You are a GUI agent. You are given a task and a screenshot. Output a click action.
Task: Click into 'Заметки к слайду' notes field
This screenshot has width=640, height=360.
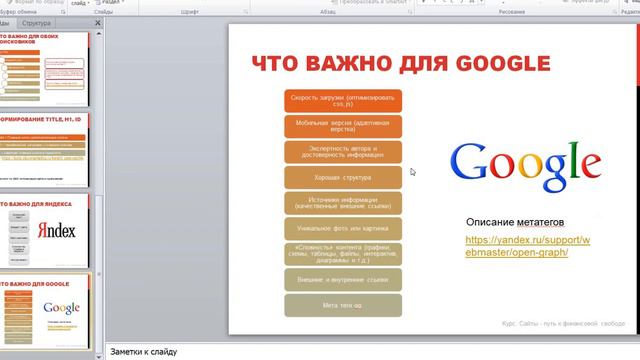tap(373, 352)
